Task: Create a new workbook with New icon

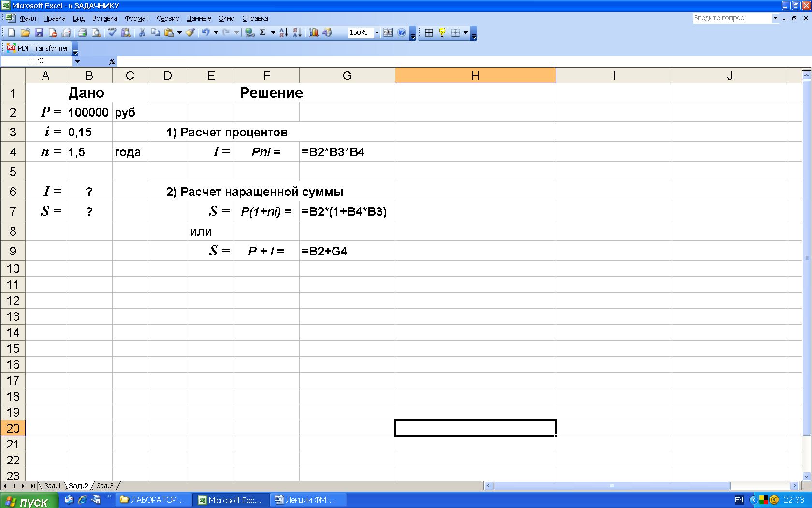Action: point(12,32)
